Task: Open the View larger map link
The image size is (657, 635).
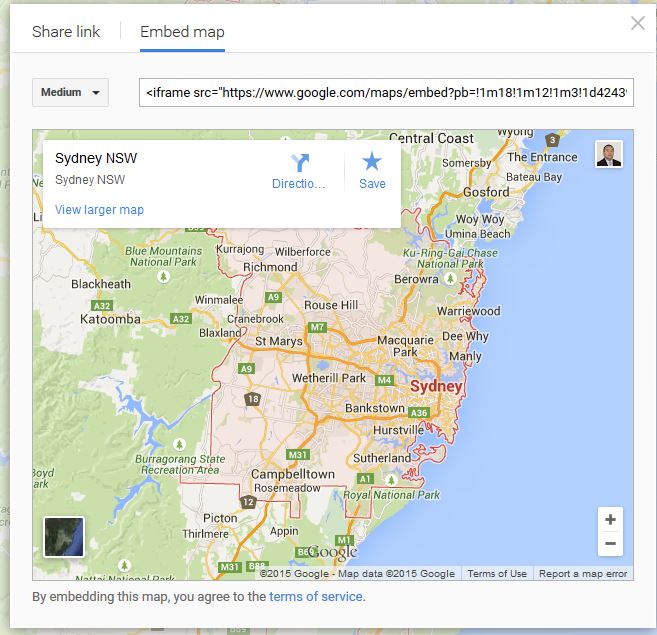Action: click(99, 210)
